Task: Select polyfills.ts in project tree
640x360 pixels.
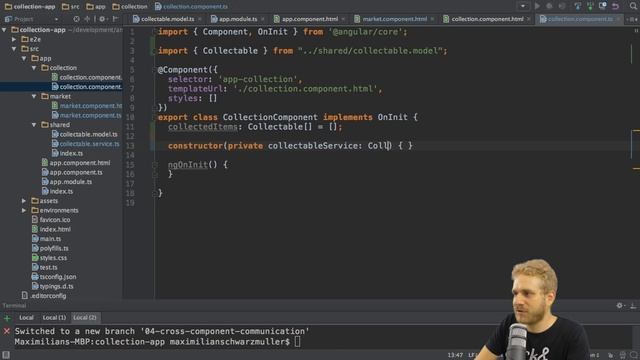Action: pos(50,248)
